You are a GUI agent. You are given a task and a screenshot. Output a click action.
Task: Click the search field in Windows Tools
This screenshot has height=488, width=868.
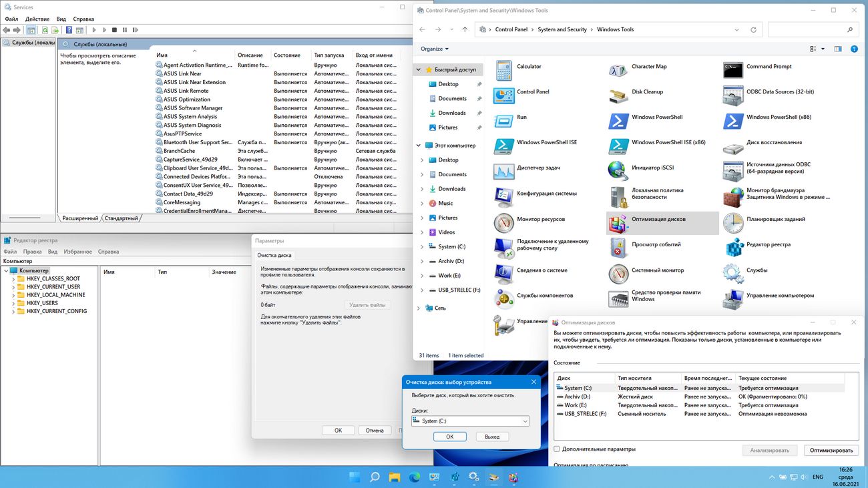(808, 30)
